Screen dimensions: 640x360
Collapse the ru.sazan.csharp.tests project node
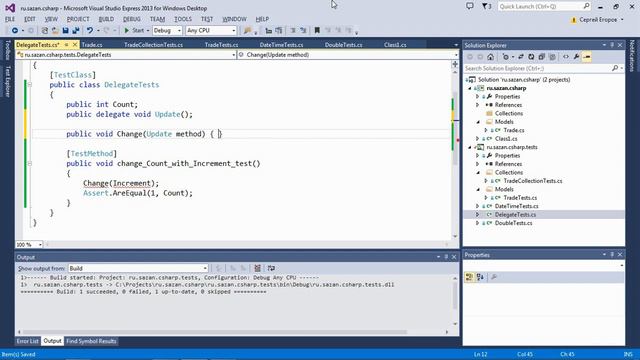tap(469, 147)
